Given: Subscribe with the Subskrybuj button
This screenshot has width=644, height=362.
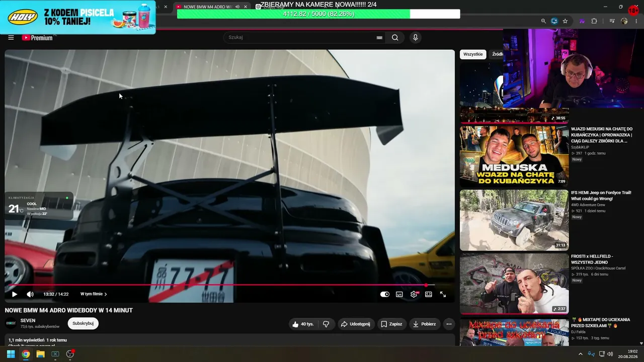Looking at the screenshot, I should point(83,323).
